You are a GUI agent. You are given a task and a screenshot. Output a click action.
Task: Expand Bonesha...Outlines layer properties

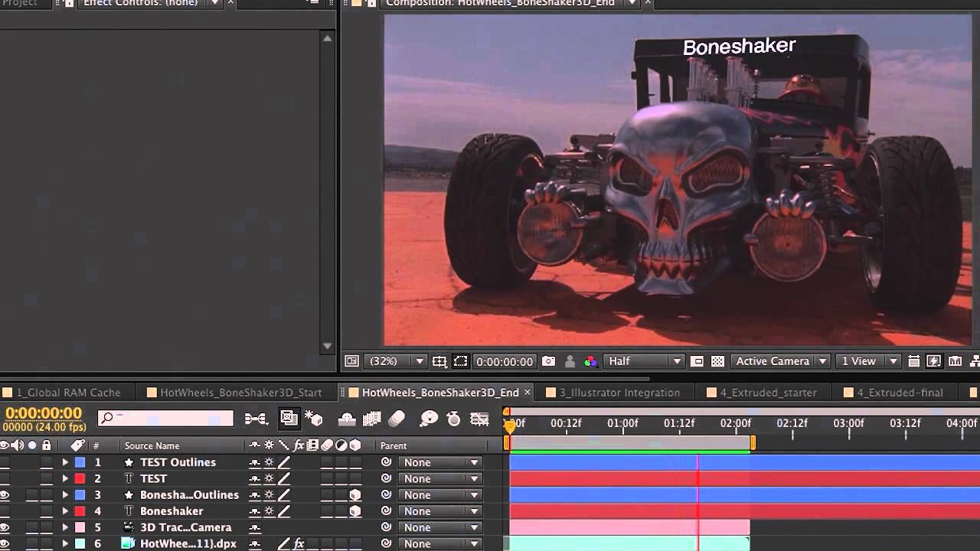[65, 495]
